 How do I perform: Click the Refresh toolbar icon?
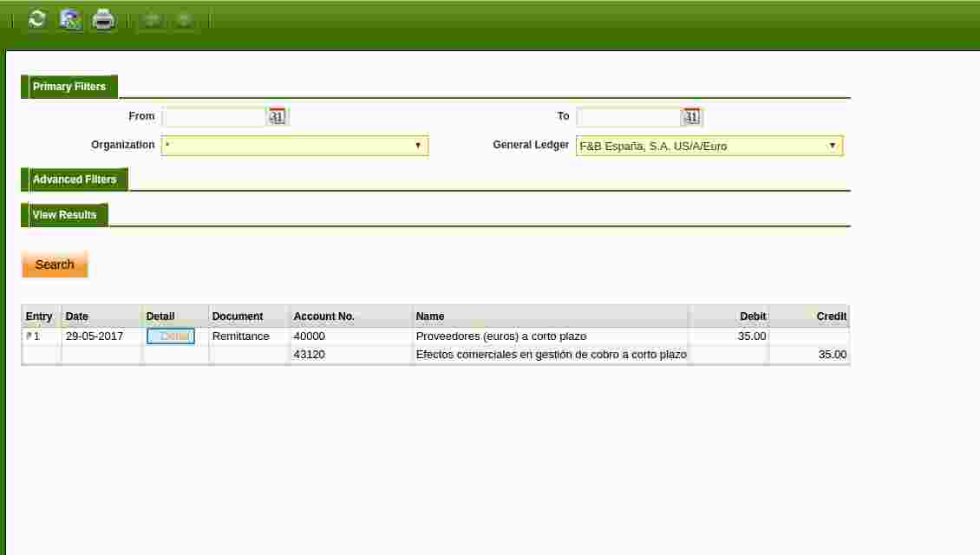(37, 19)
